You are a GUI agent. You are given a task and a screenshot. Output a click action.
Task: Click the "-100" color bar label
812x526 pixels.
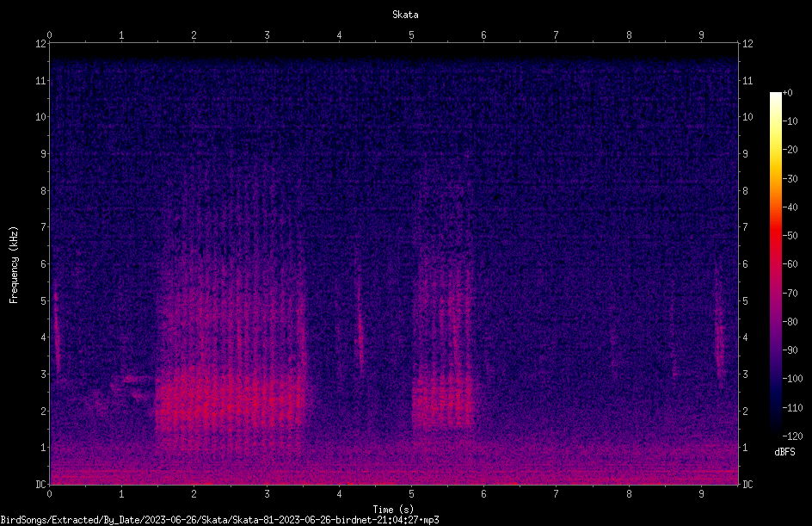click(792, 379)
